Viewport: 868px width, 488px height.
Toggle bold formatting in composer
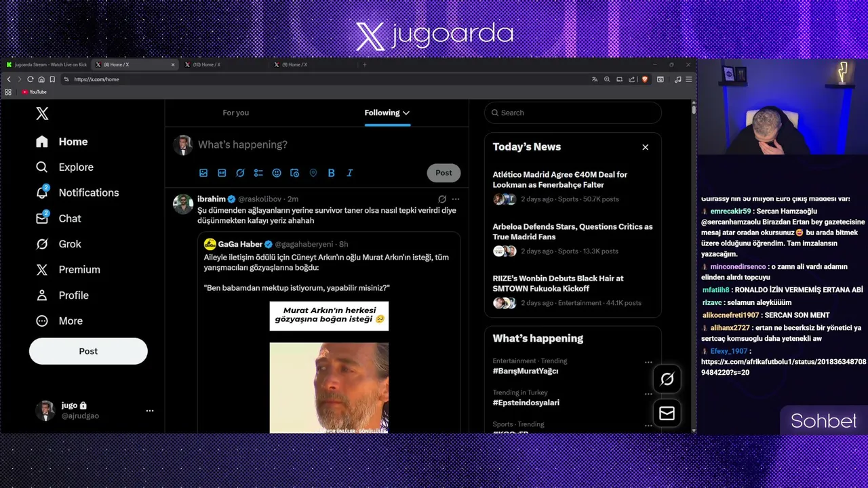pyautogui.click(x=332, y=173)
